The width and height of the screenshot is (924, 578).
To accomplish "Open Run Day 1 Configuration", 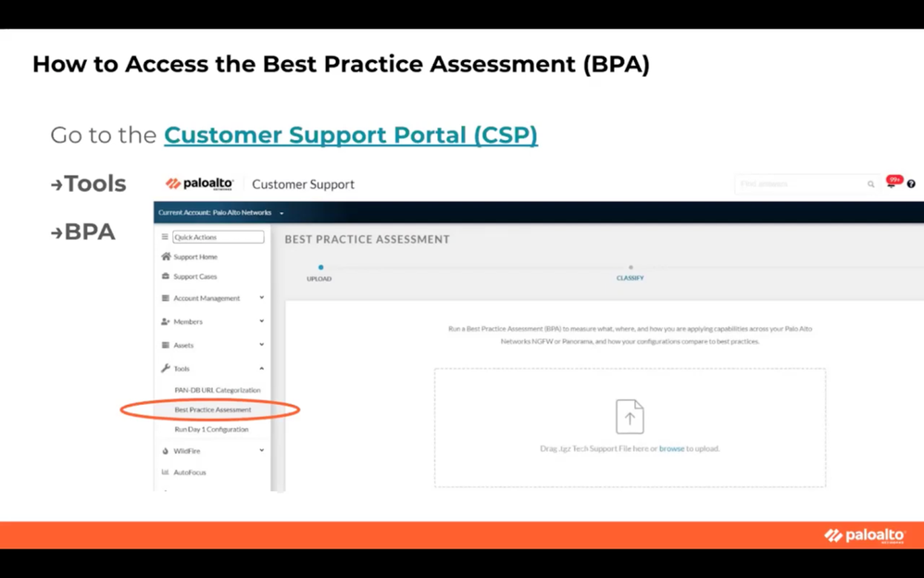I will tap(211, 430).
